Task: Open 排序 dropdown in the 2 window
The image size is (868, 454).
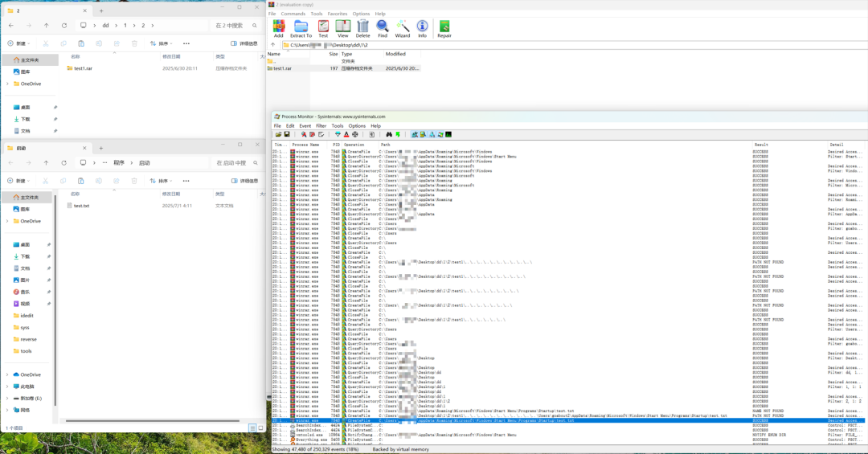Action: coord(161,43)
